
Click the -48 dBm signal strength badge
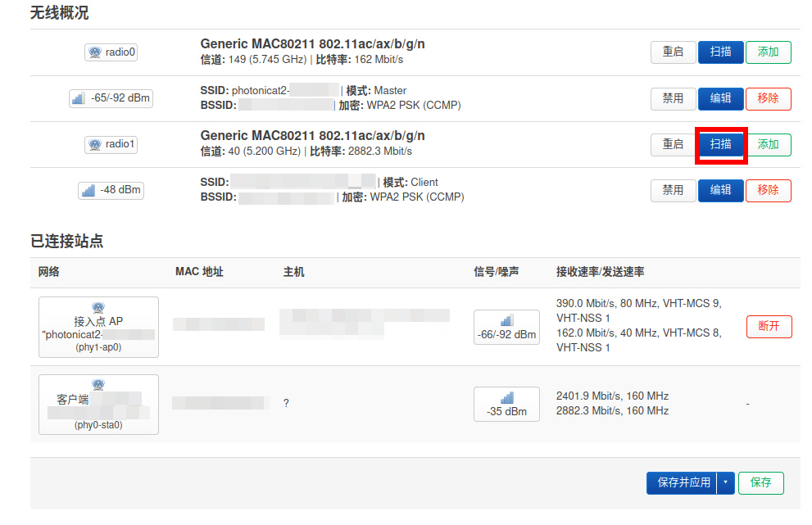pyautogui.click(x=111, y=190)
